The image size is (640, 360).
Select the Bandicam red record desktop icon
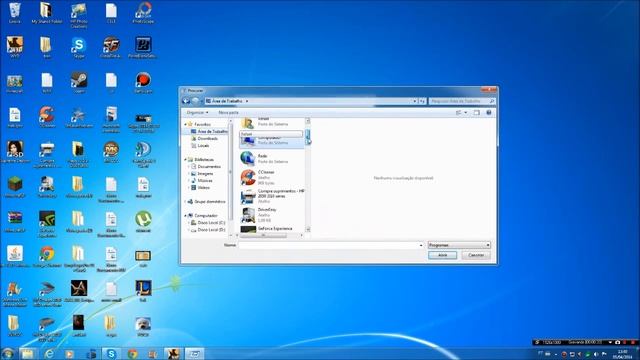pyautogui.click(x=143, y=83)
